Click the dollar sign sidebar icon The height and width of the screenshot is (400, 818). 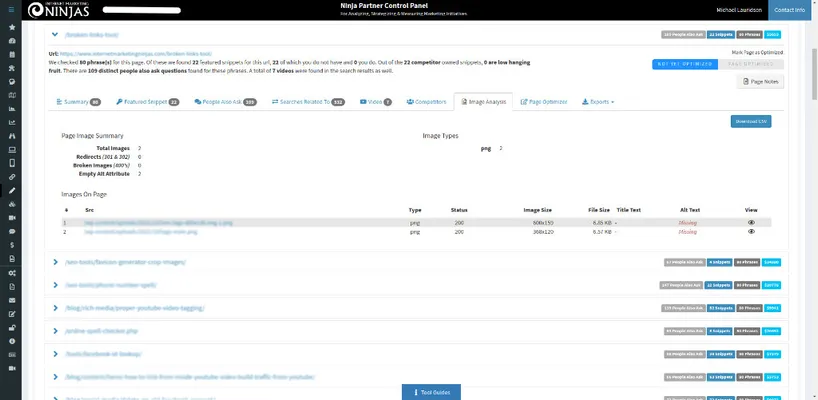coord(11,244)
